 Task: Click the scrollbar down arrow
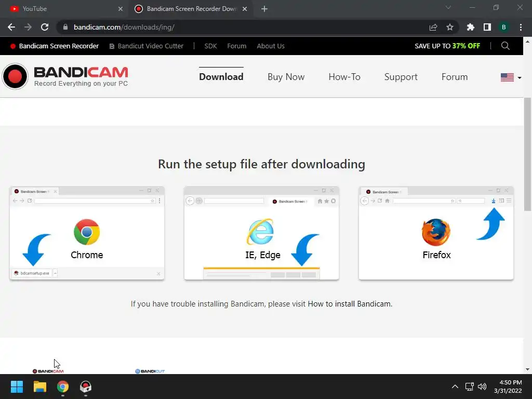coord(527,369)
